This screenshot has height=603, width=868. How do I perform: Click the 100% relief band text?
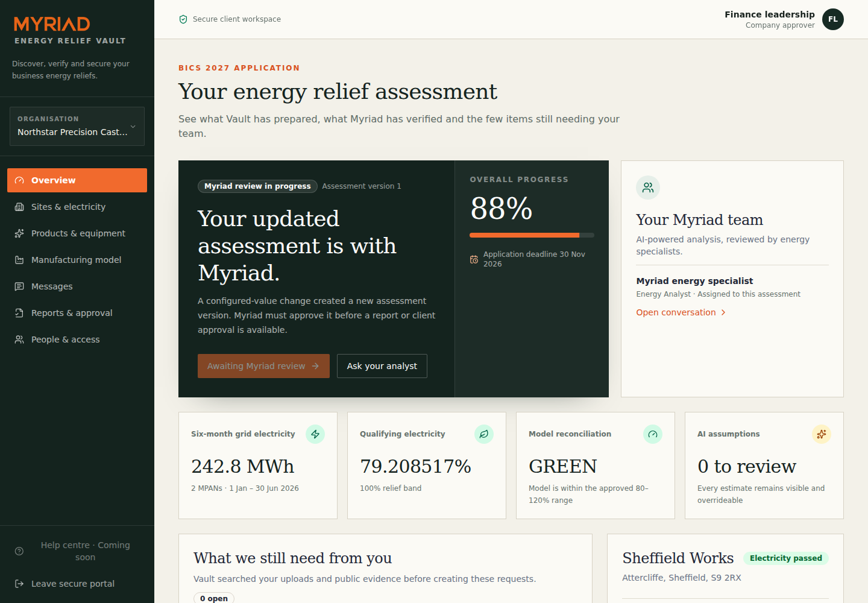pyautogui.click(x=391, y=488)
